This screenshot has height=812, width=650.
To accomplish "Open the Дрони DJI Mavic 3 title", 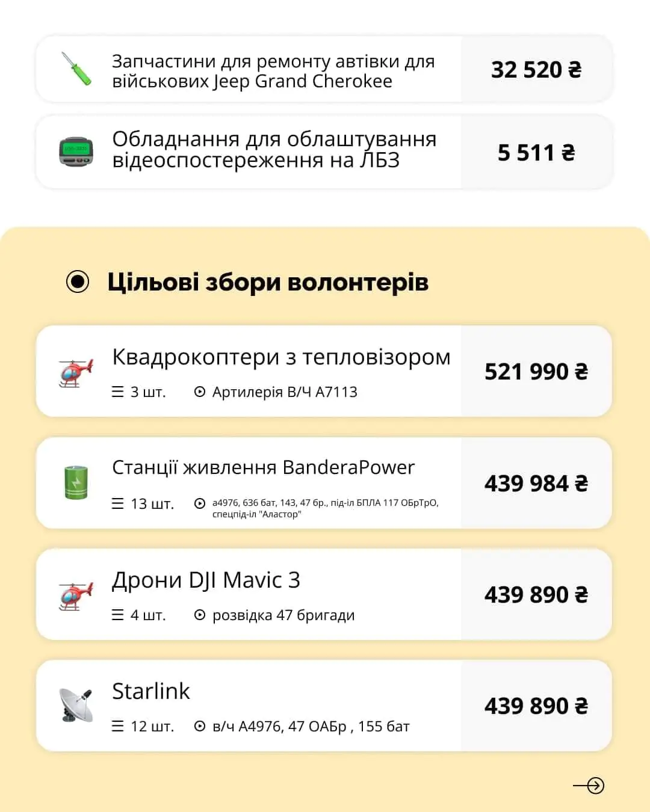I will pyautogui.click(x=206, y=580).
